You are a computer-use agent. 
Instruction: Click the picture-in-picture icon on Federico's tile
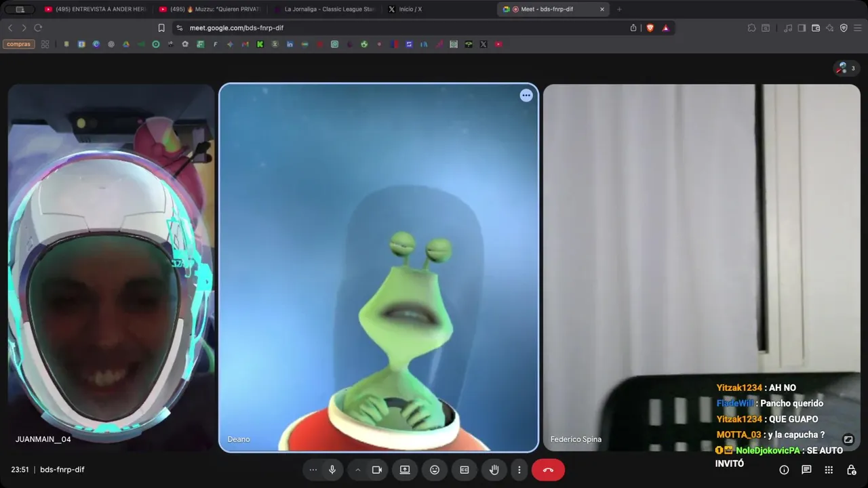pyautogui.click(x=848, y=439)
